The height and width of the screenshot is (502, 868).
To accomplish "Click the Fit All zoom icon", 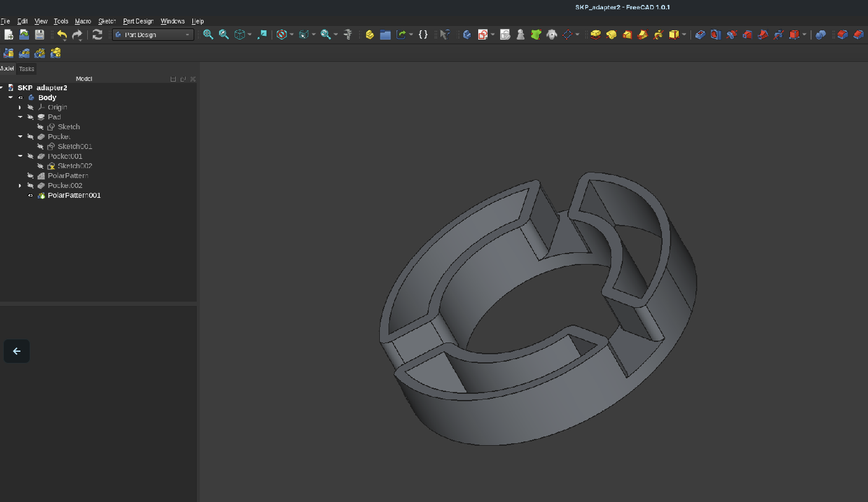I will [208, 35].
